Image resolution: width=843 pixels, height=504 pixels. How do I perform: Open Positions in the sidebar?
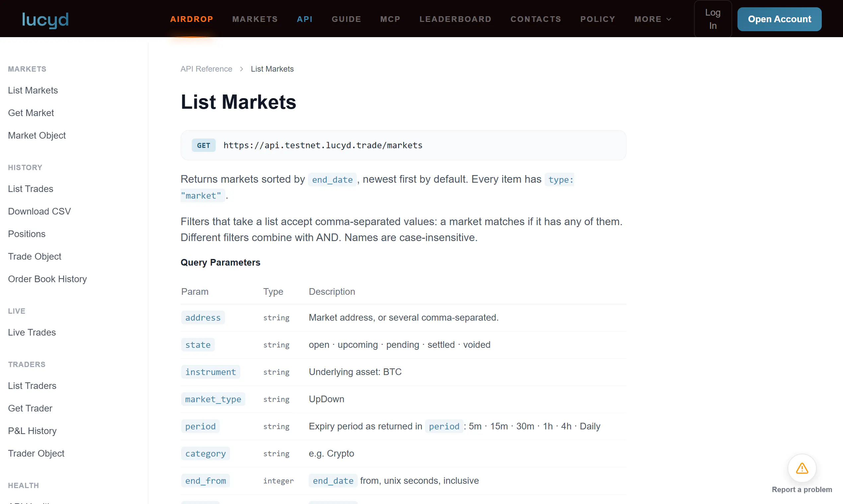coord(27,234)
